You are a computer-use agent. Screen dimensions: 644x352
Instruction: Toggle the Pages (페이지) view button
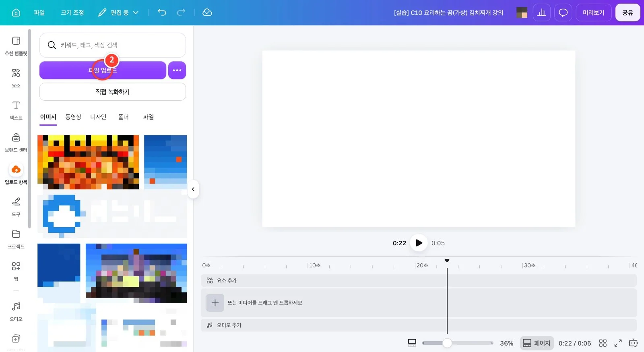click(537, 343)
